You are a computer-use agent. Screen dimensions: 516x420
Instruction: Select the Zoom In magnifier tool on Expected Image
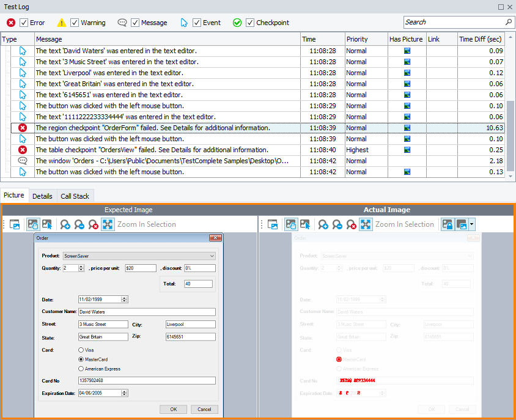click(65, 224)
